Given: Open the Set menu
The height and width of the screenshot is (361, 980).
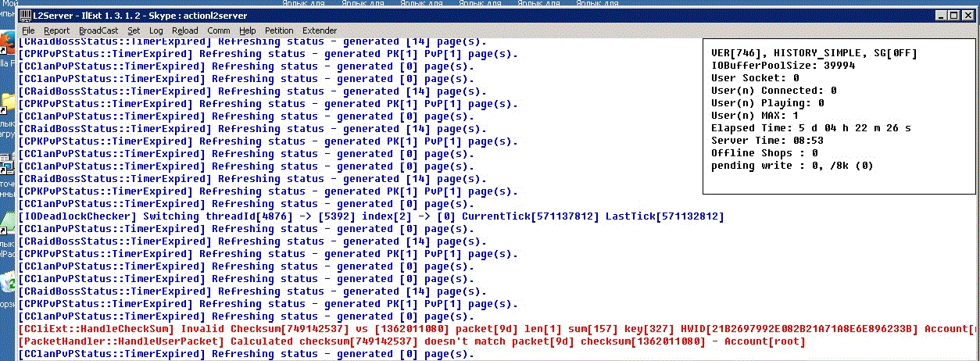Looking at the screenshot, I should [134, 30].
